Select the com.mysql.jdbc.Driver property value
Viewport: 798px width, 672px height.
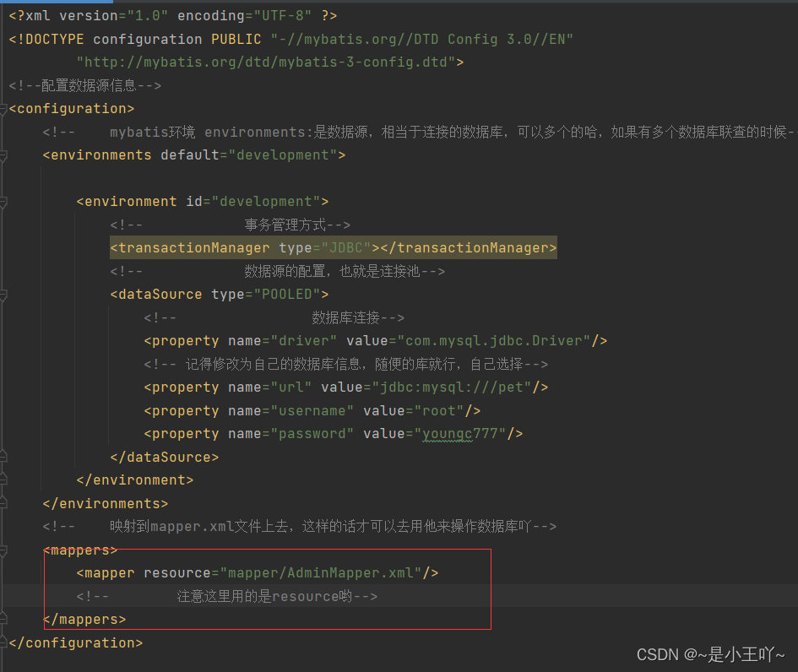tap(494, 340)
